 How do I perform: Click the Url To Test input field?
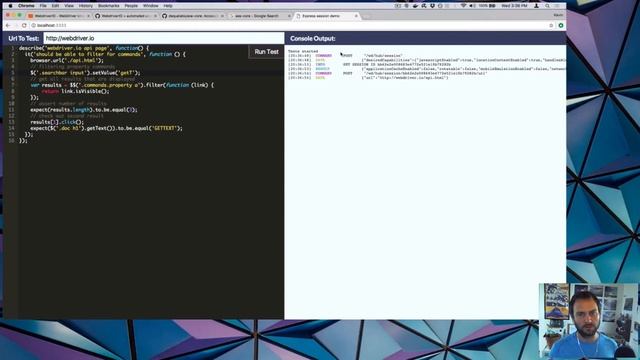tap(164, 38)
